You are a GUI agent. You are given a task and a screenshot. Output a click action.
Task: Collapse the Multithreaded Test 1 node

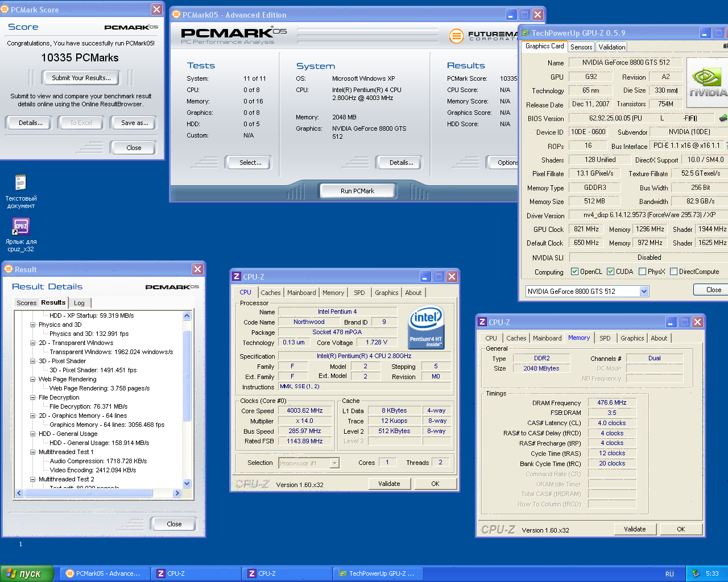click(x=32, y=452)
